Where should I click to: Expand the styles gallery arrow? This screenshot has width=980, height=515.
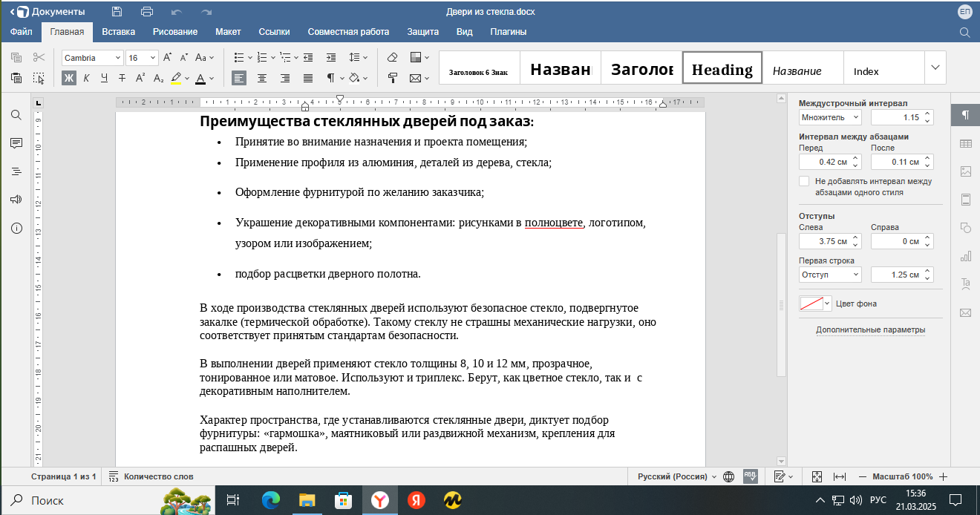(x=935, y=68)
